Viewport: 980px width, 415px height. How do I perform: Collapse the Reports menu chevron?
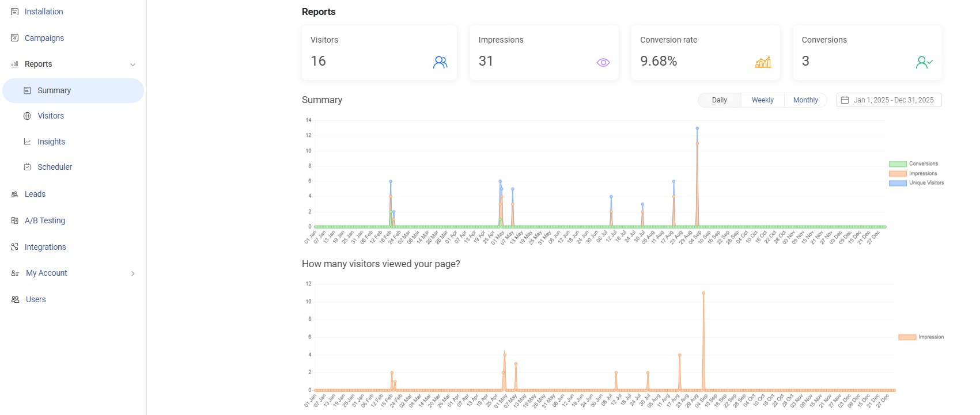(133, 64)
